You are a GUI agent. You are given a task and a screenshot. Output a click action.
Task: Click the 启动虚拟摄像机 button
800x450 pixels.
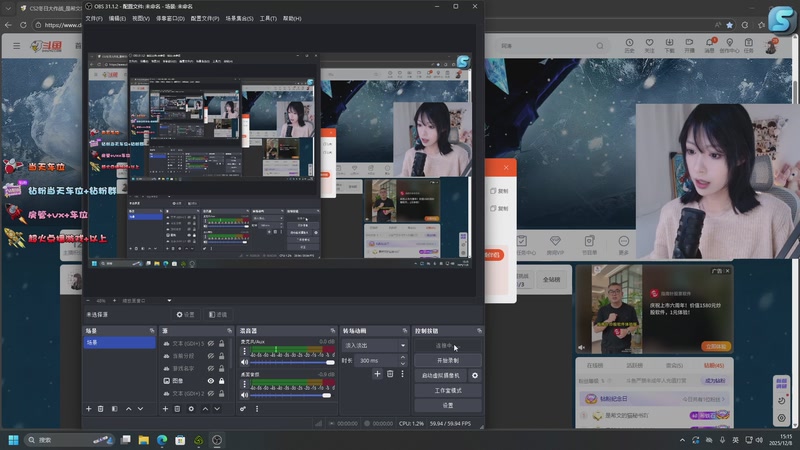click(441, 376)
